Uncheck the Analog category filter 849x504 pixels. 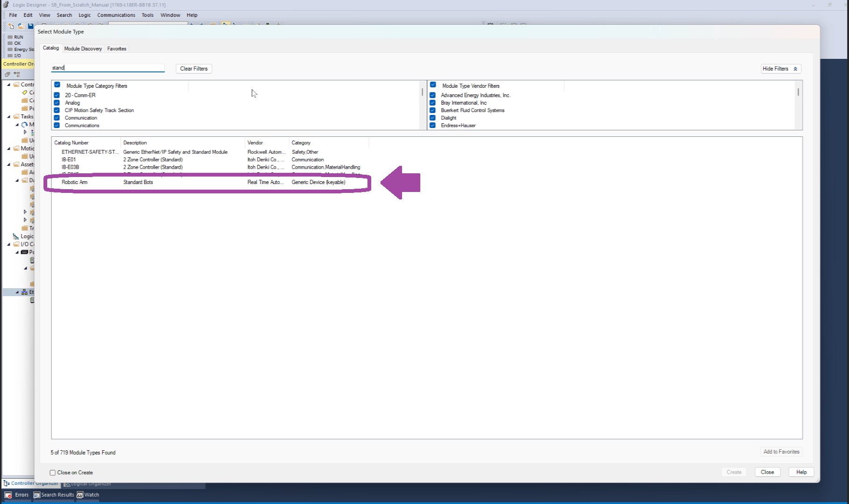pos(57,103)
